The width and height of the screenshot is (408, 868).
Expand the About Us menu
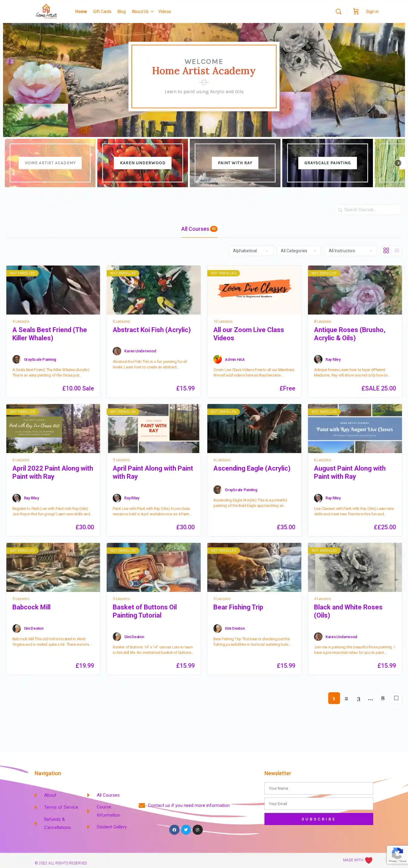pyautogui.click(x=142, y=11)
